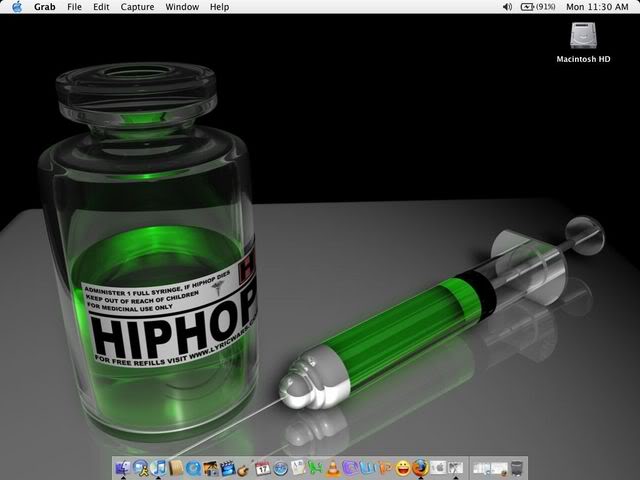
Task: Open the green figure messenger icon in Dock
Action: (x=316, y=469)
